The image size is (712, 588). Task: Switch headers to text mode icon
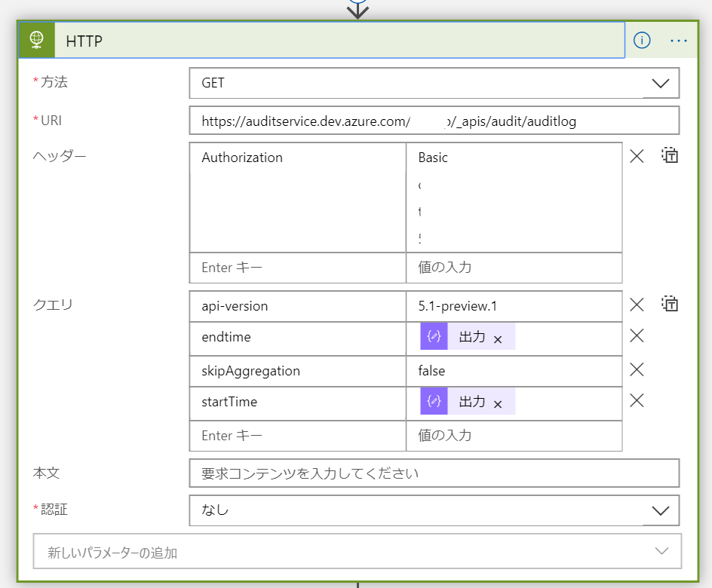[670, 155]
